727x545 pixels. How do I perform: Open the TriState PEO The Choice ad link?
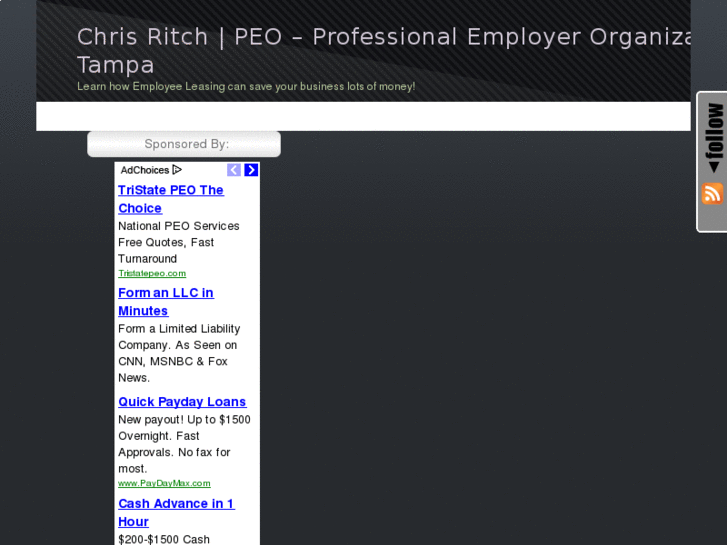[171, 199]
